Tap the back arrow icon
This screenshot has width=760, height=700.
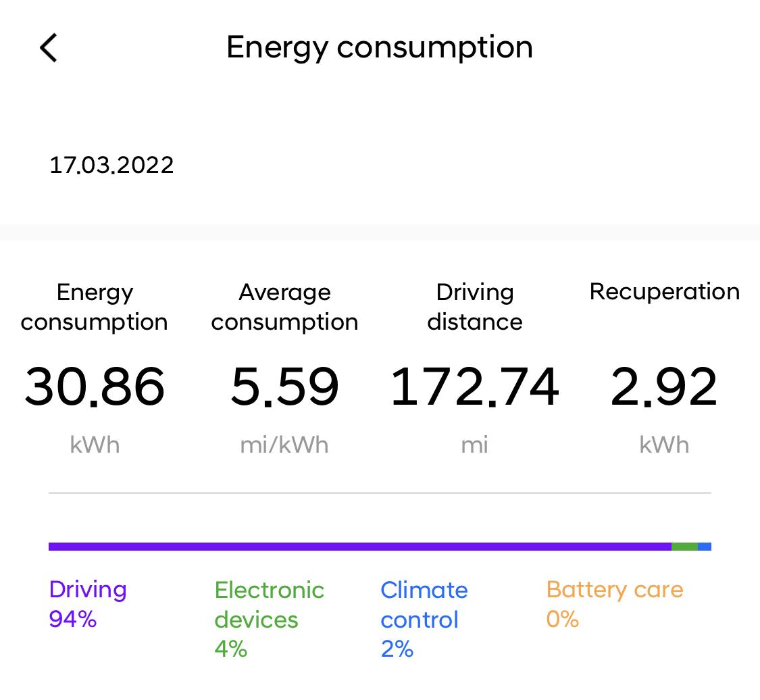coord(49,48)
